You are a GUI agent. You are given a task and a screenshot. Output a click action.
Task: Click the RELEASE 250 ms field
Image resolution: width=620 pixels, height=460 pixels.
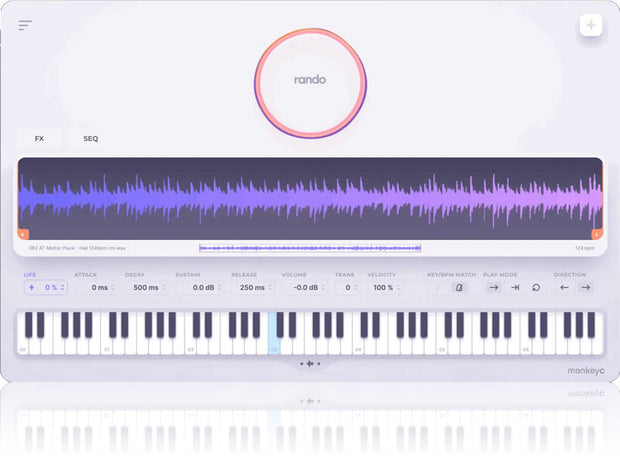[x=252, y=288]
